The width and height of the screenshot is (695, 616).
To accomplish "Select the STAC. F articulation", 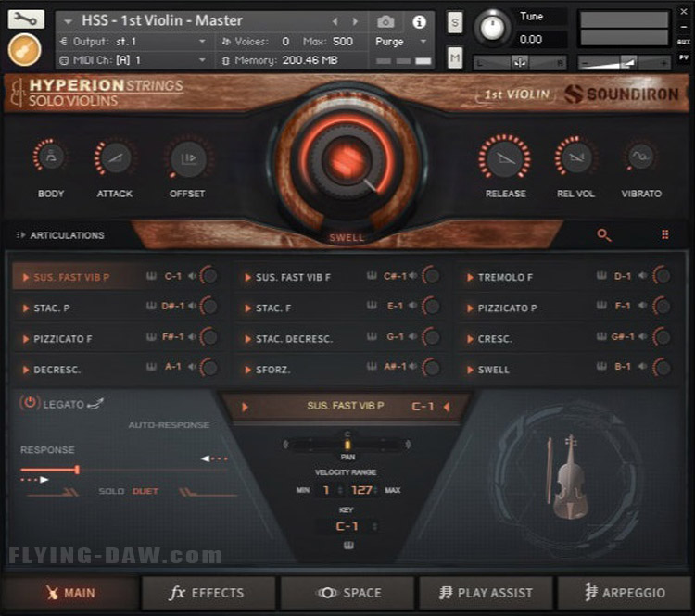I will point(273,308).
